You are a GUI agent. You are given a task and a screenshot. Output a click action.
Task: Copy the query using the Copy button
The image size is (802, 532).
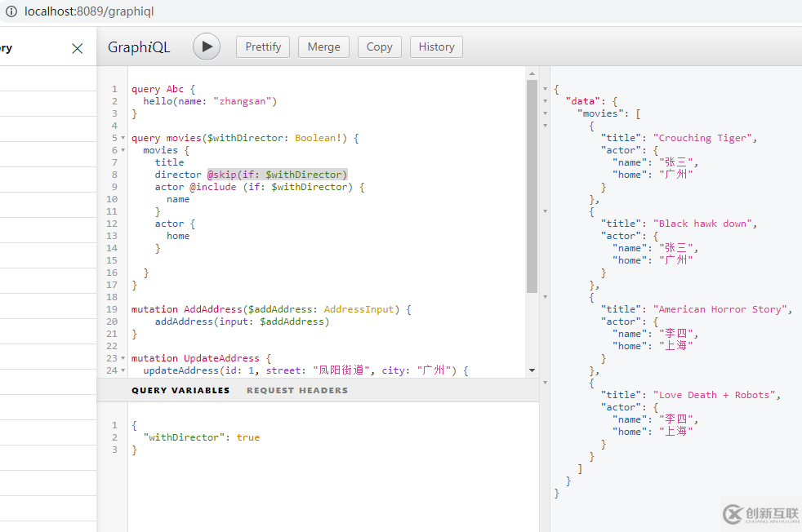tap(379, 47)
